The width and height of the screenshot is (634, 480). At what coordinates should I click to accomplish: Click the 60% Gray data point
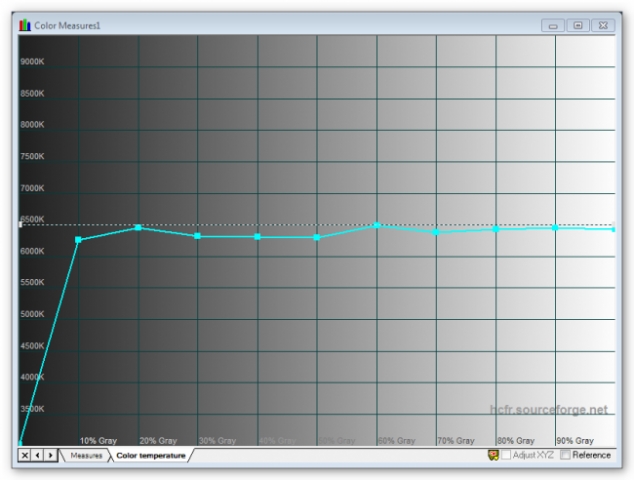click(x=377, y=225)
